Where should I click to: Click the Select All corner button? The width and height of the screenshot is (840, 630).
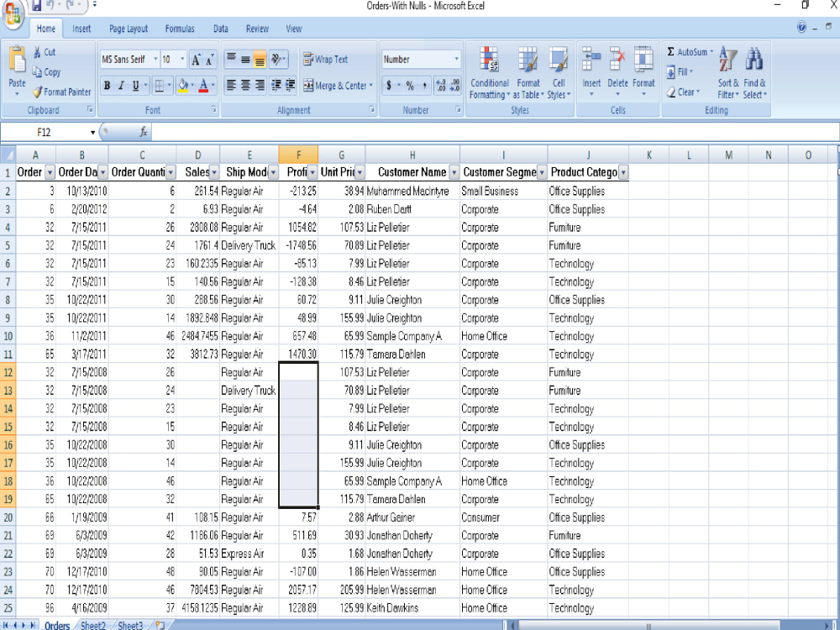[8, 155]
